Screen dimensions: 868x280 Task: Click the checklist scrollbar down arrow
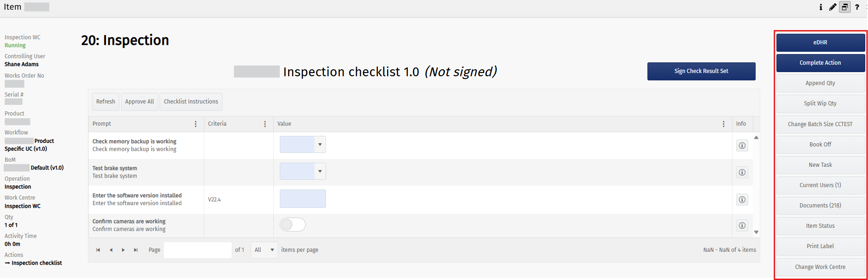click(x=756, y=232)
